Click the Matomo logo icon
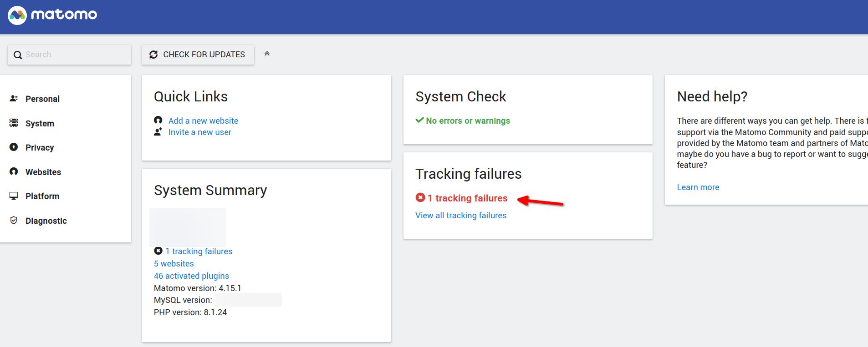Viewport: 868px width, 347px height. coord(17,15)
